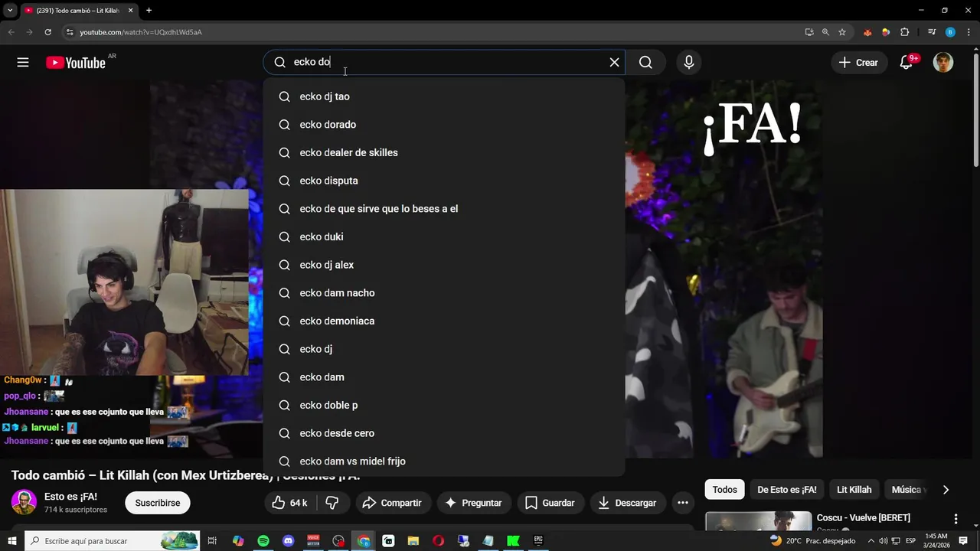Open 'Coscu - Vuelve [BERET]' recommended video
The width and height of the screenshot is (980, 551).
click(864, 518)
